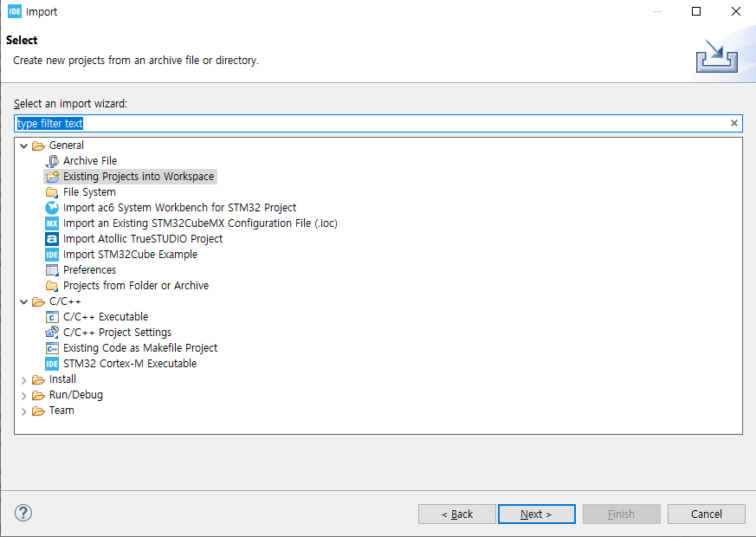Collapse the C/C++ category
756x537 pixels.
[x=23, y=301]
